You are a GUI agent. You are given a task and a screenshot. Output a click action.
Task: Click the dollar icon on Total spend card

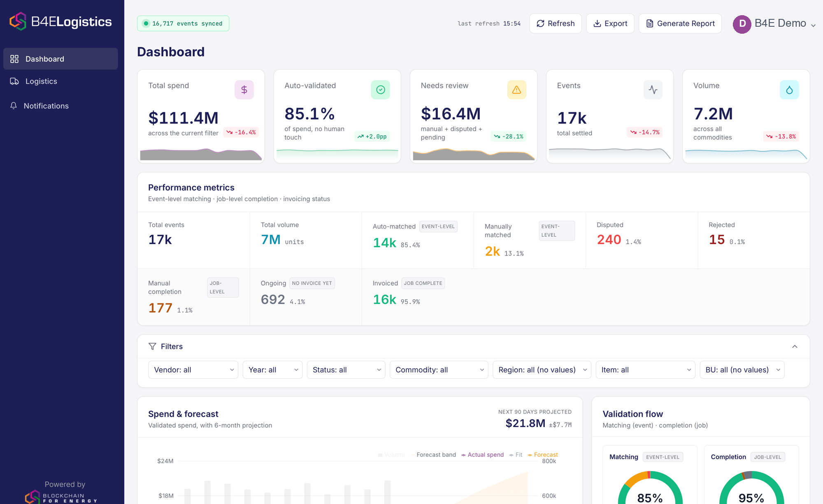point(244,90)
